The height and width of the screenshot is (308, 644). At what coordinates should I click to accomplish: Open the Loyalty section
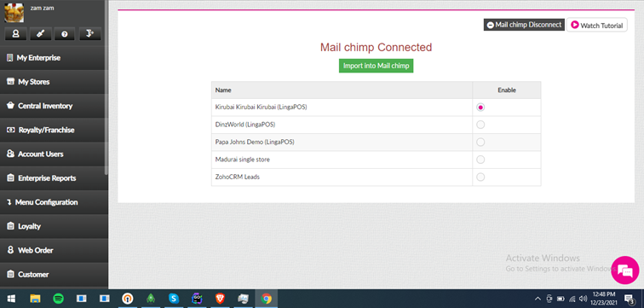pyautogui.click(x=54, y=226)
